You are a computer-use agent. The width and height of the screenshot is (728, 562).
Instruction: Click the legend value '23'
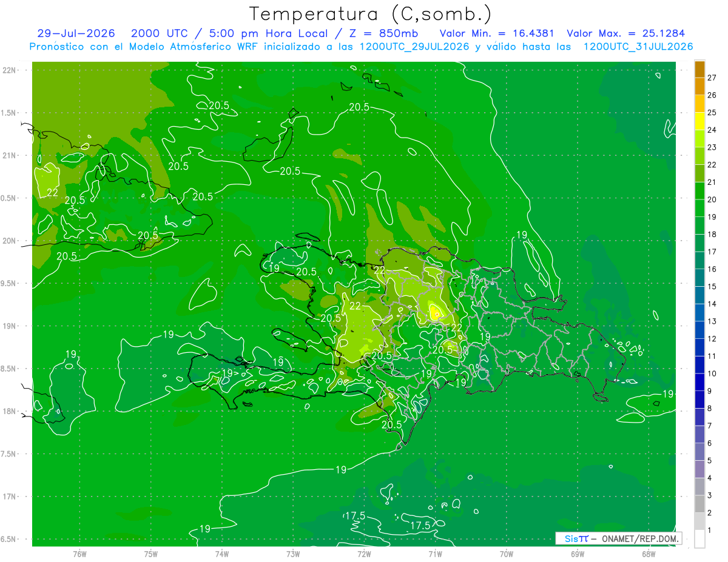[x=712, y=147]
